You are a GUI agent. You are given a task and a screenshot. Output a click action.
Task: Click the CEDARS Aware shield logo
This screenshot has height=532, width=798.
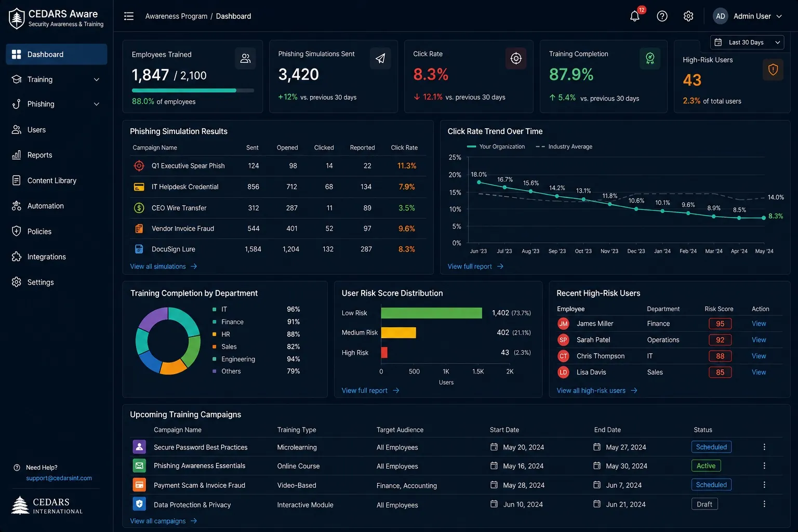17,18
